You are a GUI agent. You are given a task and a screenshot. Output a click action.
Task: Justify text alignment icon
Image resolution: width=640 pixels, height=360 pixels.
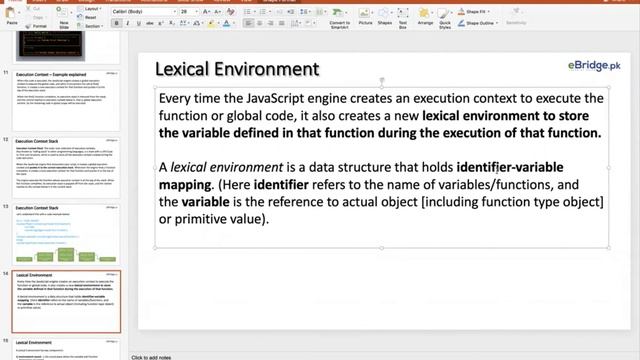point(282,24)
